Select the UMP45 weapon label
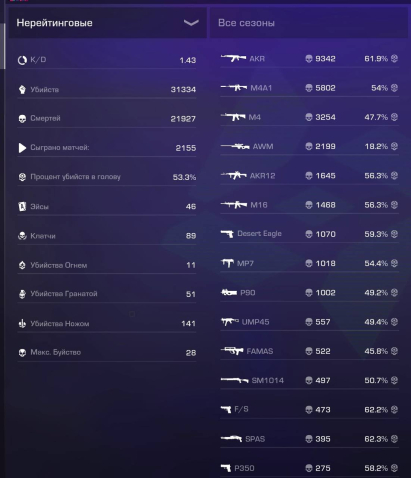The height and width of the screenshot is (478, 411). pyautogui.click(x=255, y=322)
